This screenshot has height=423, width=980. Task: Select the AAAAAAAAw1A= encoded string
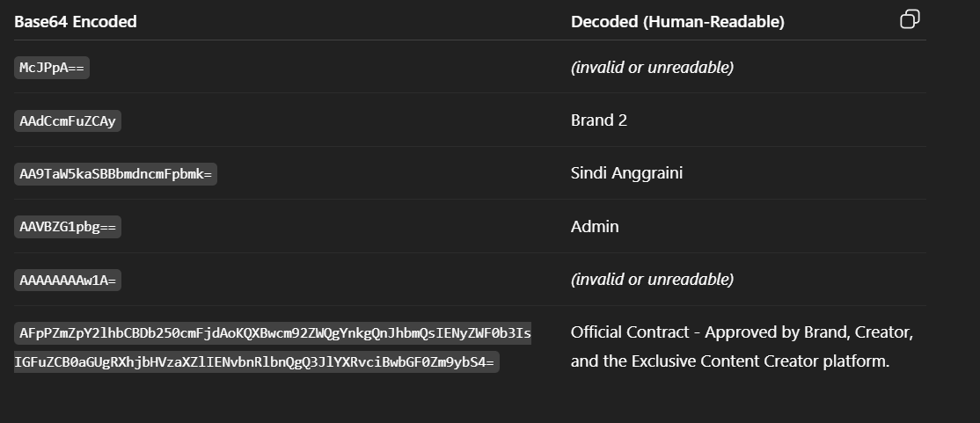pyautogui.click(x=68, y=280)
